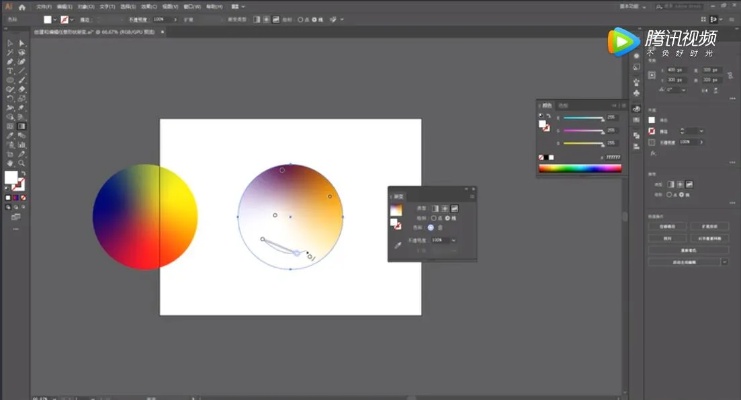The height and width of the screenshot is (400, 741).
Task: Choose radial gradient type in control bar
Action: click(x=266, y=19)
